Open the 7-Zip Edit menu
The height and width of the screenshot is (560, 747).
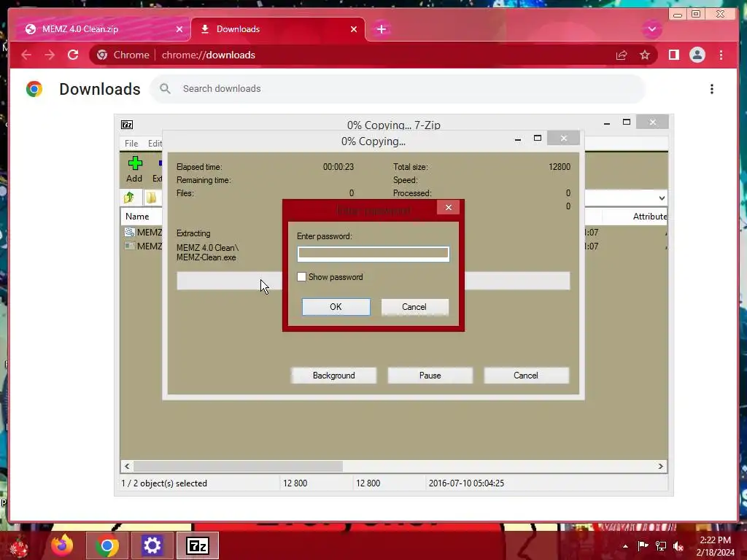click(x=155, y=144)
